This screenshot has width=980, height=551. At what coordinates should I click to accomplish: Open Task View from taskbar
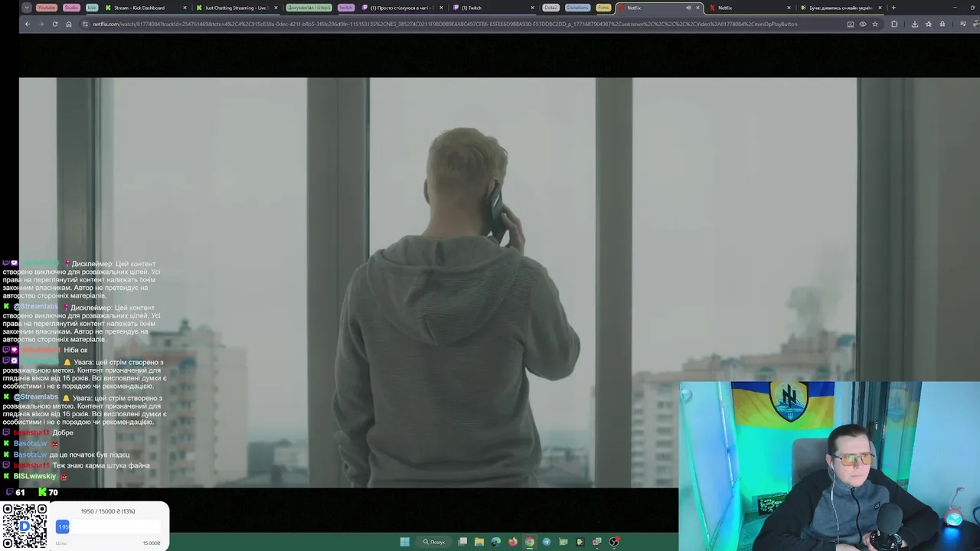click(x=462, y=542)
